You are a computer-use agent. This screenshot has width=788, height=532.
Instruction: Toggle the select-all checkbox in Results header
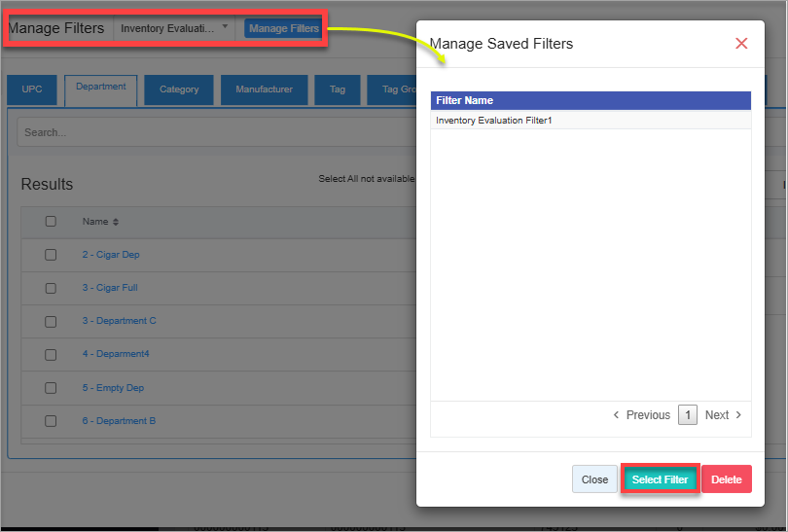pyautogui.click(x=51, y=222)
